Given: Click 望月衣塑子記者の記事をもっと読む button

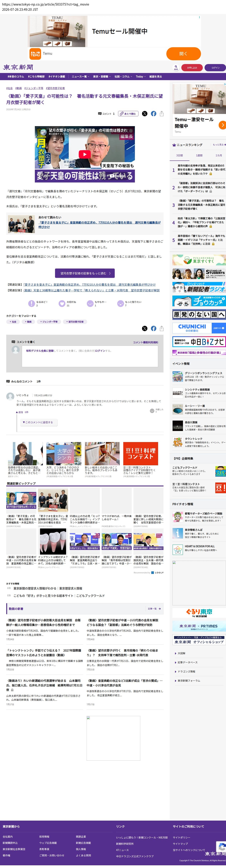Looking at the screenshot, I should coord(85,273).
